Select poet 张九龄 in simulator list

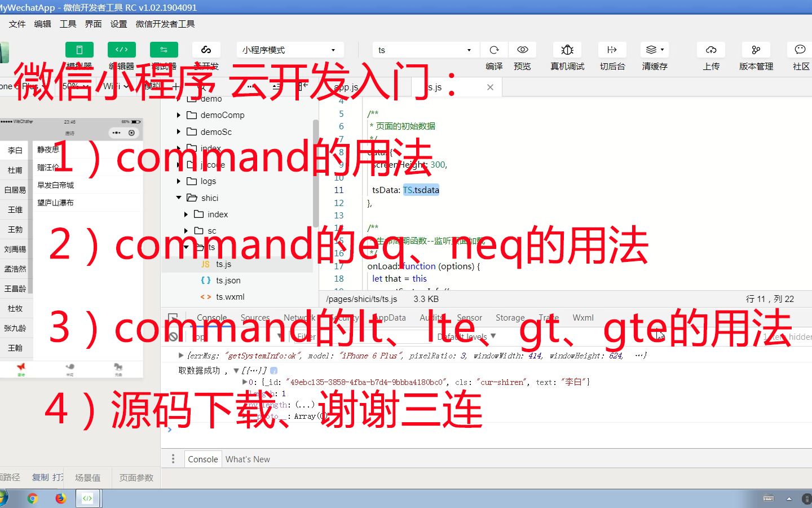(15, 328)
